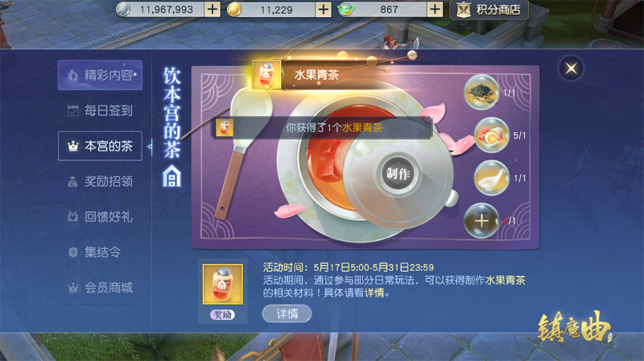Add gold coins with the plus button
Screen dimensions: 644x361
click(x=324, y=9)
